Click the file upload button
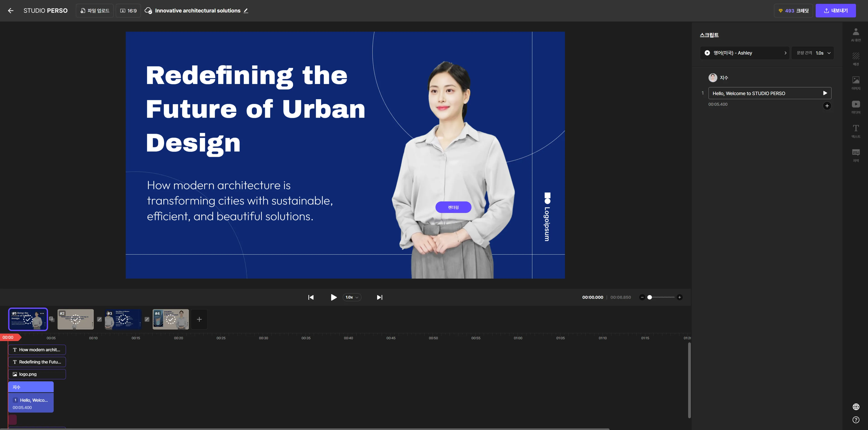This screenshot has height=430, width=868. click(x=95, y=11)
